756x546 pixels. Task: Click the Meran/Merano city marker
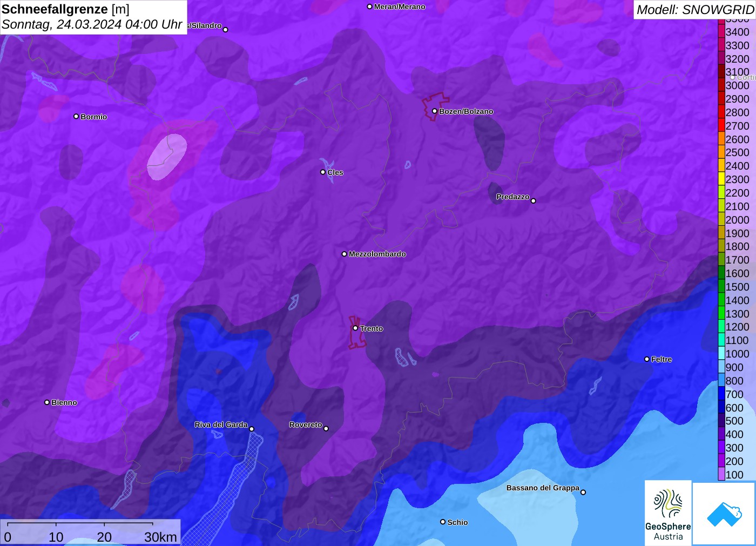tap(370, 6)
